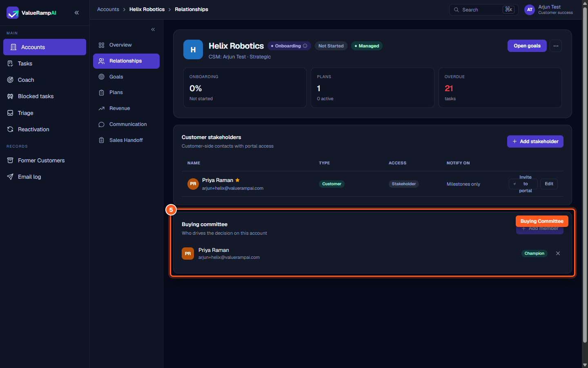
Task: Open the Sales Handoff tab
Action: [x=126, y=140]
